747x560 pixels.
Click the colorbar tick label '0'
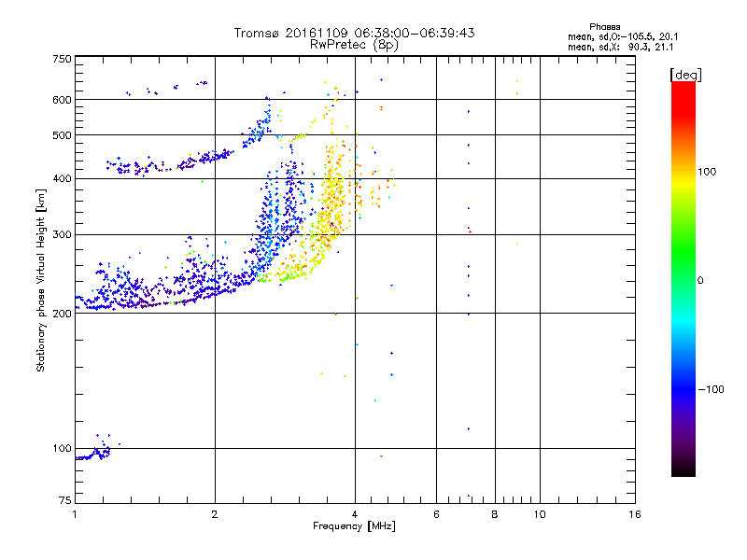click(x=700, y=281)
